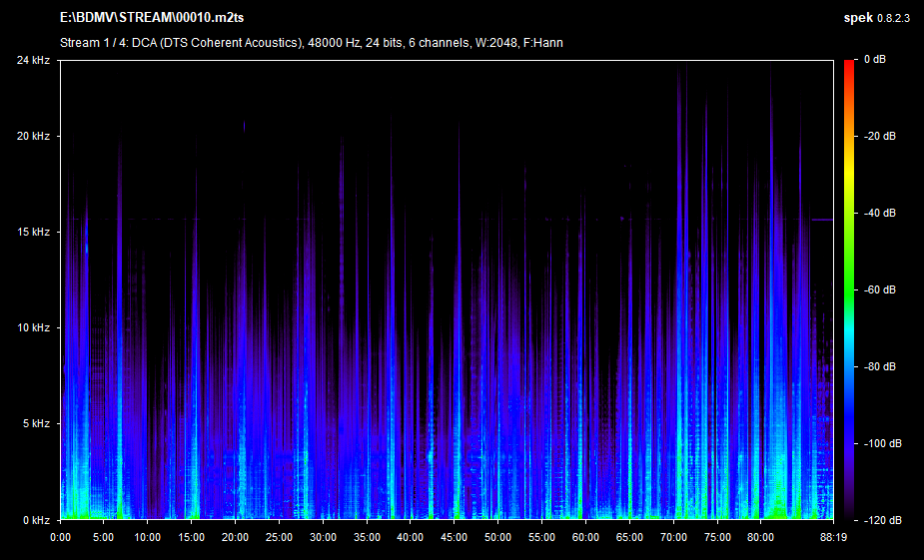Click the 30:00 time axis label
The width and height of the screenshot is (924, 560).
[323, 536]
